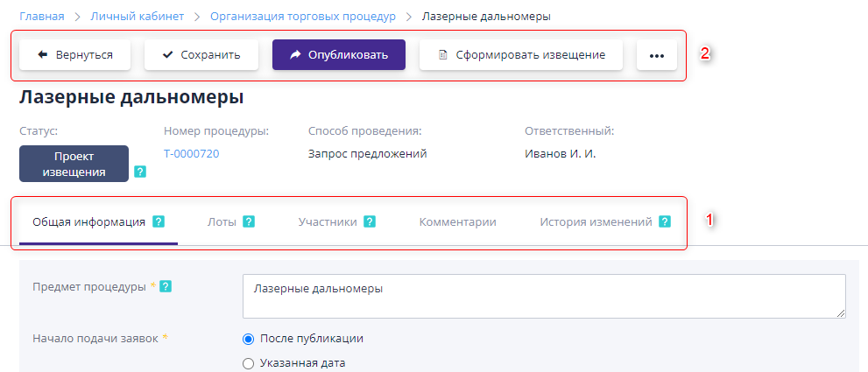Image resolution: width=868 pixels, height=372 pixels.
Task: Choose the Указанная дата radio option
Action: (x=248, y=363)
